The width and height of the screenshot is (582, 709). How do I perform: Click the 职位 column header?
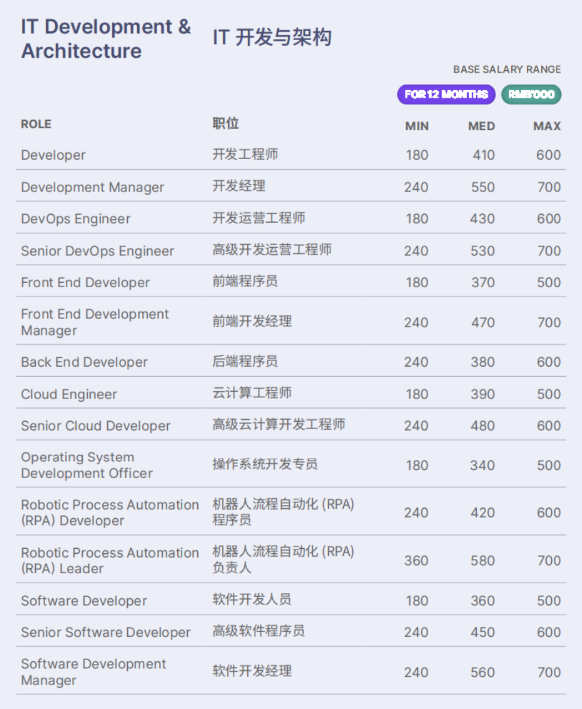[226, 123]
